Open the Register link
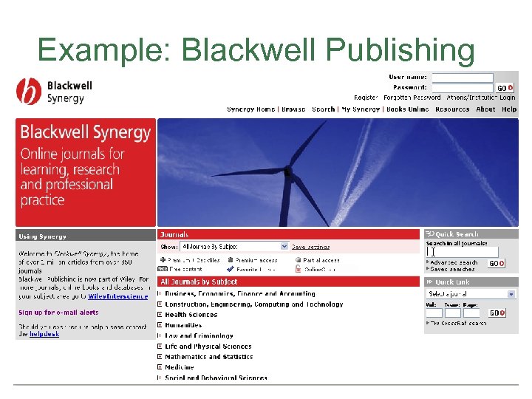Screen dimensions: 532x399 (366, 98)
